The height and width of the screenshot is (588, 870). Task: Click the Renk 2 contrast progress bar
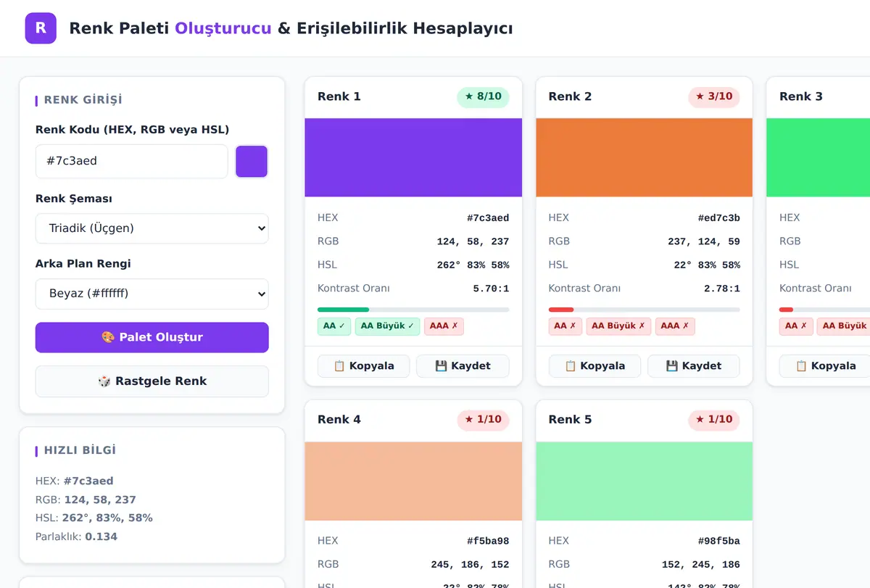point(644,310)
